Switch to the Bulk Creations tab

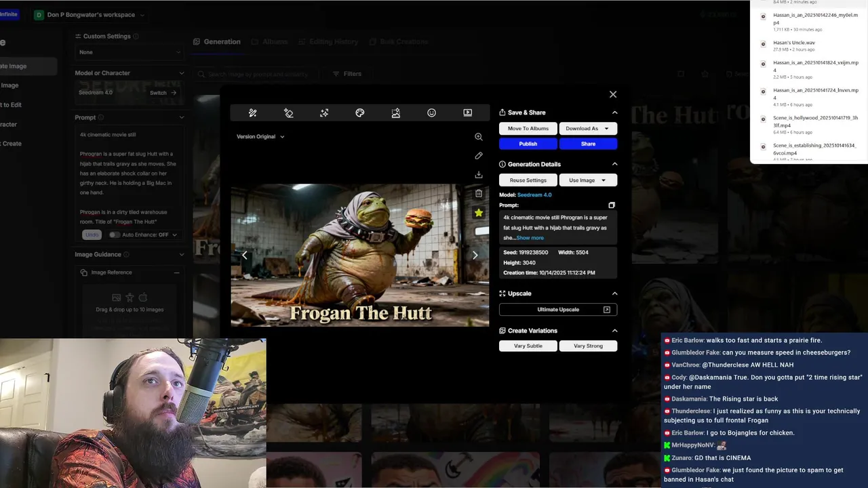click(399, 42)
